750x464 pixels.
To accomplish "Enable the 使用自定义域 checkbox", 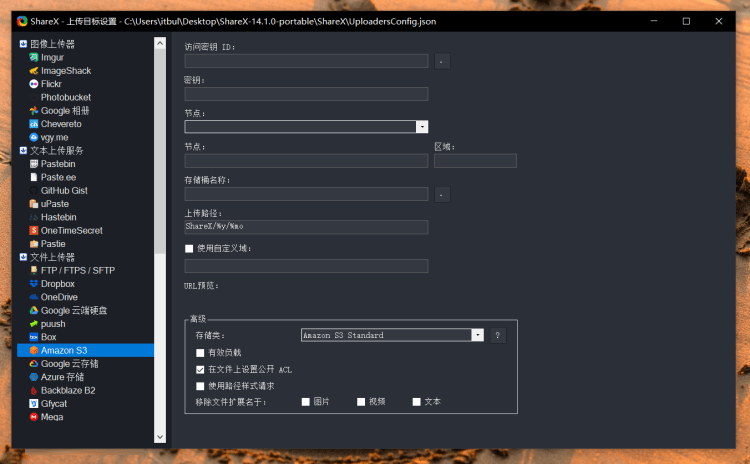I will (x=189, y=249).
